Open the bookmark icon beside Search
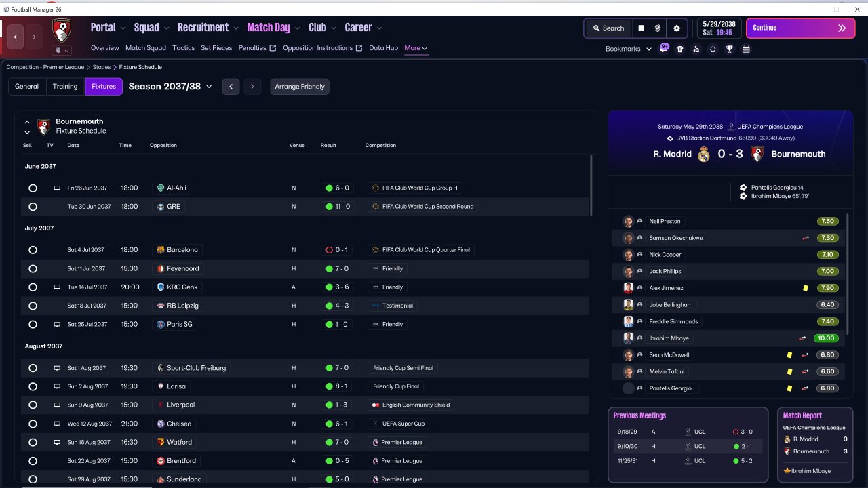This screenshot has width=868, height=488. 641,28
